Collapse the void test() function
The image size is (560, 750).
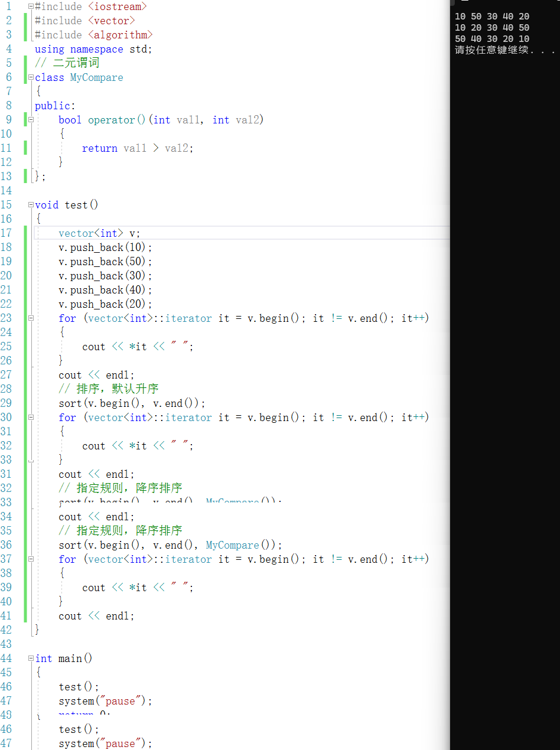(x=31, y=205)
